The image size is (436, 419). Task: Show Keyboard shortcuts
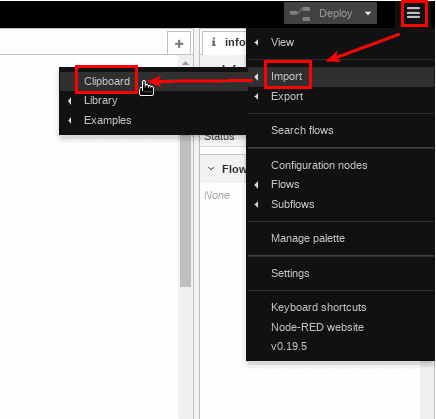tap(340, 307)
